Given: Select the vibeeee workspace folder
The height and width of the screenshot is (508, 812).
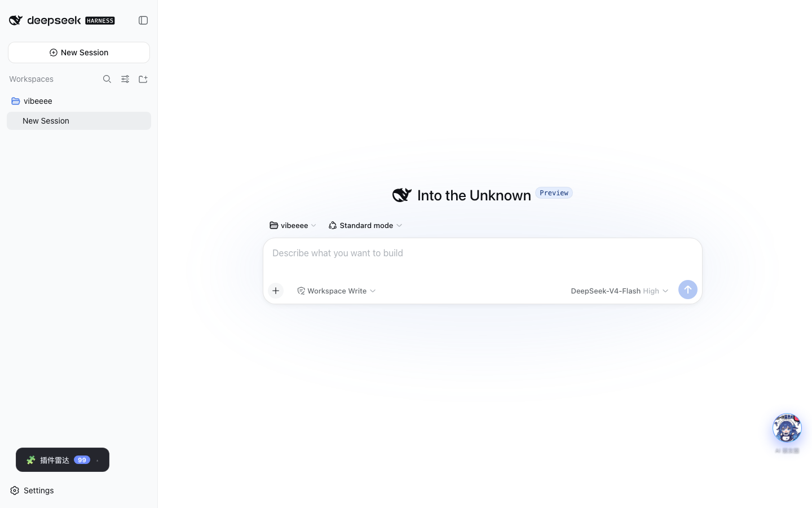Looking at the screenshot, I should click(79, 101).
